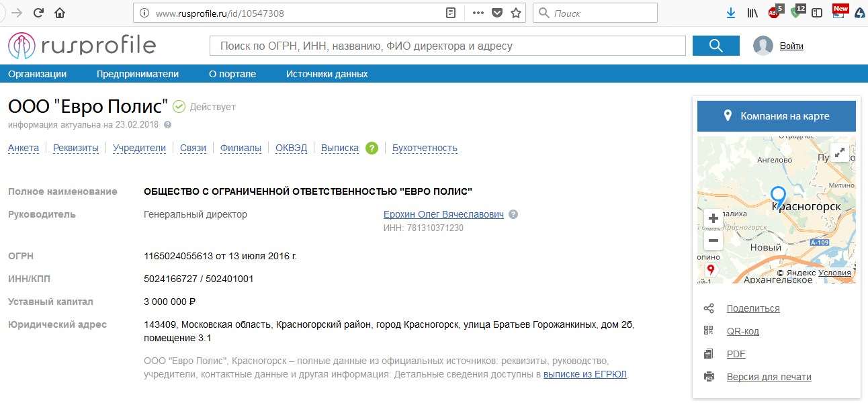
Task: Switch to the Учредители tab
Action: (x=139, y=148)
